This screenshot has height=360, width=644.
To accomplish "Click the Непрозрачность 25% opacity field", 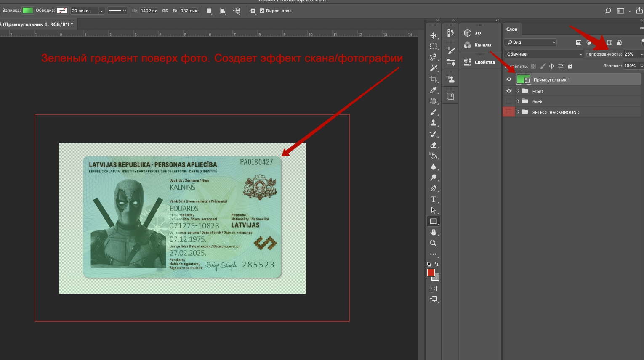I will pyautogui.click(x=630, y=54).
